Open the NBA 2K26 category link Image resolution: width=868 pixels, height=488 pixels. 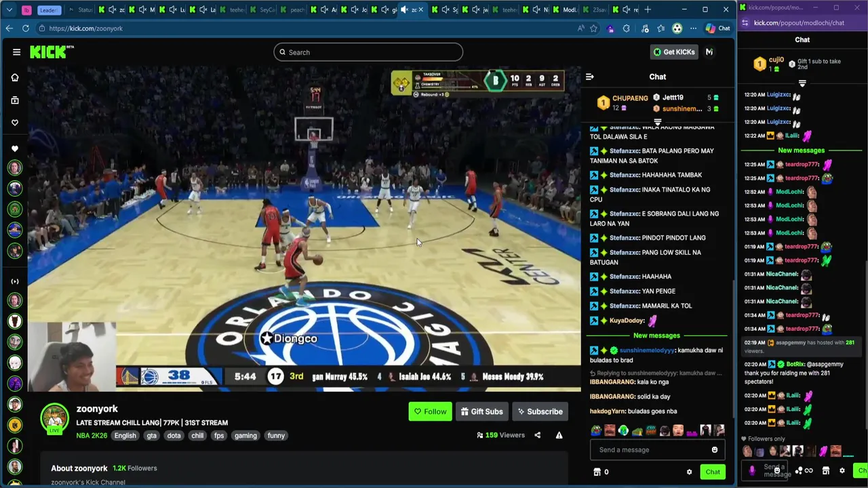(x=92, y=436)
